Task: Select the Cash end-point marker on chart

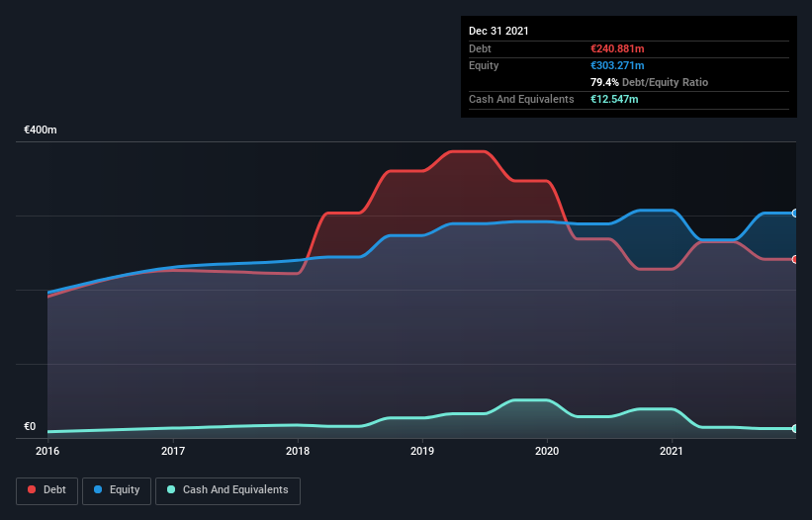Action: 795,428
